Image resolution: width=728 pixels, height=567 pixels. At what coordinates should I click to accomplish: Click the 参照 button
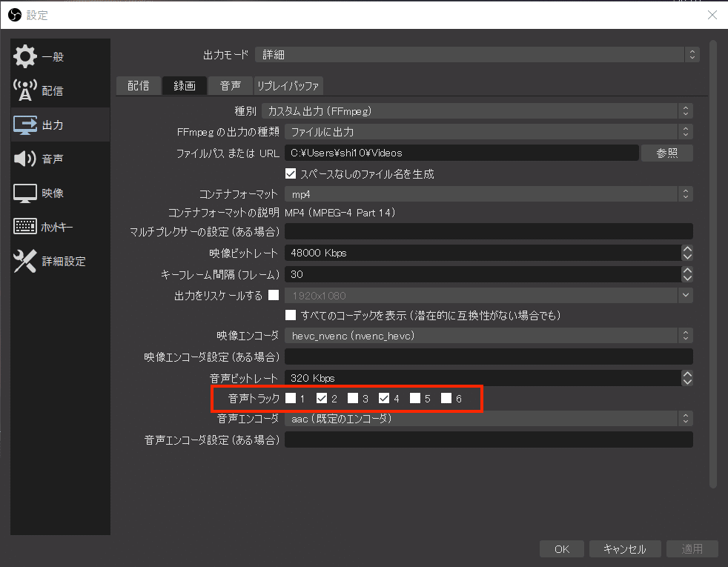pos(666,153)
